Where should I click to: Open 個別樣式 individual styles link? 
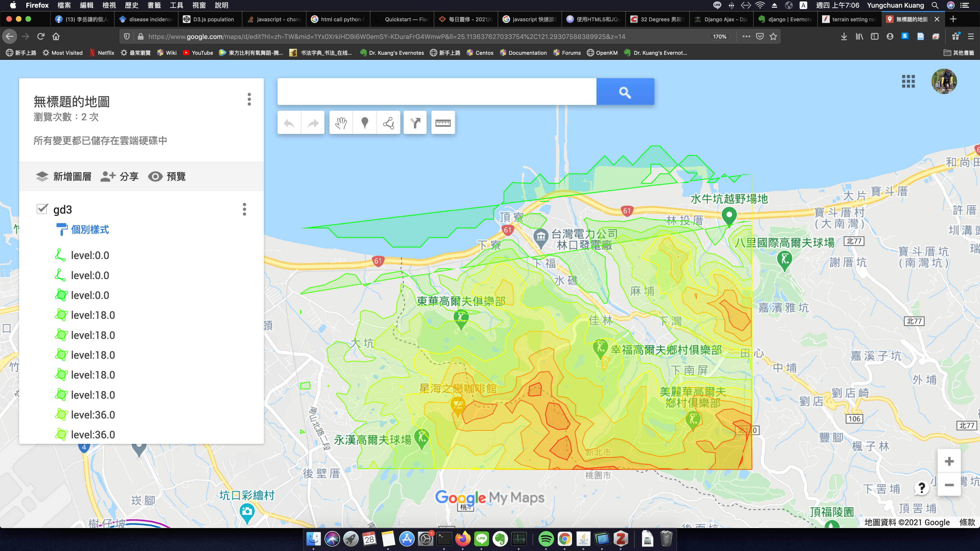pyautogui.click(x=83, y=229)
